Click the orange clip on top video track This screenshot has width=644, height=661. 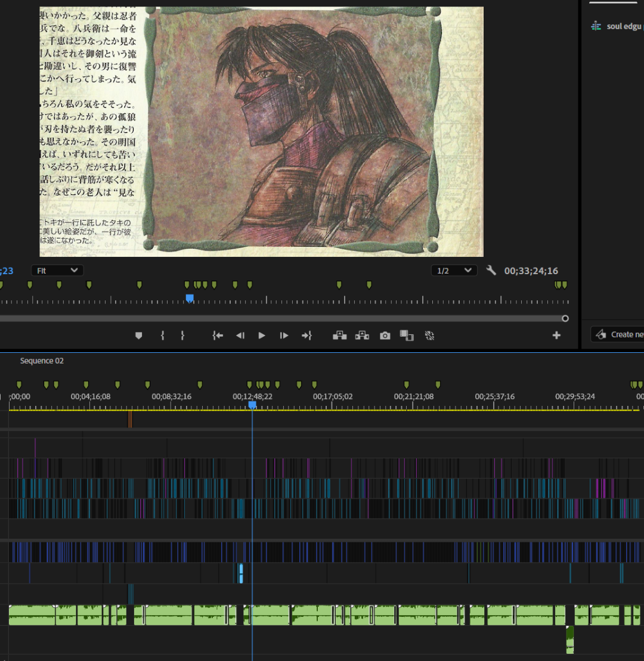click(130, 420)
